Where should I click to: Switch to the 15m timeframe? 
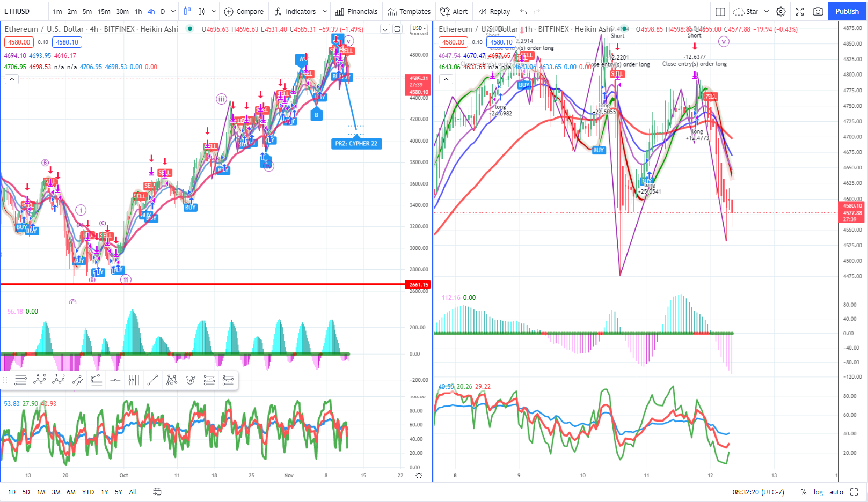pos(104,11)
